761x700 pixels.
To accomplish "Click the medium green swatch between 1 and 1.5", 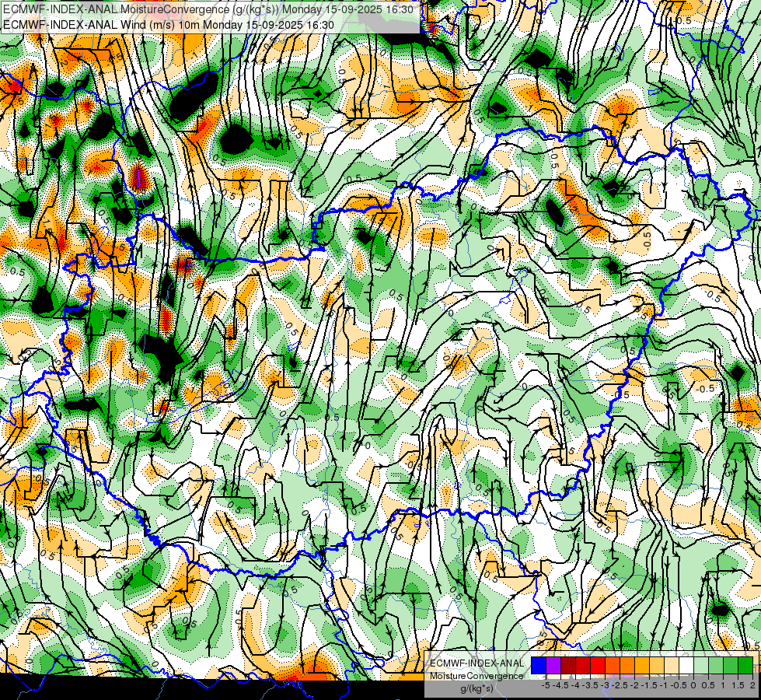I will (x=731, y=666).
